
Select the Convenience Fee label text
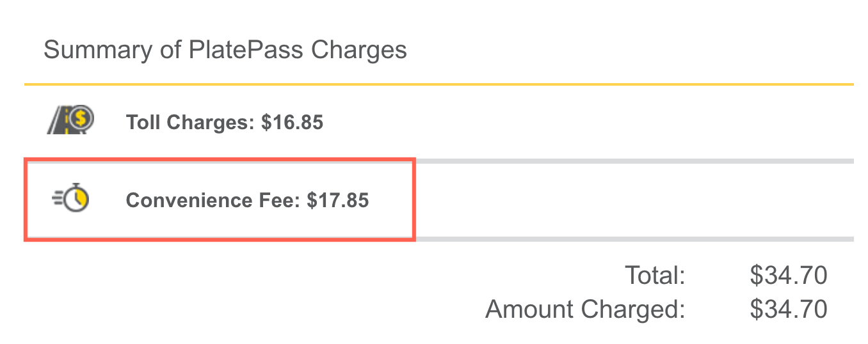tap(213, 201)
